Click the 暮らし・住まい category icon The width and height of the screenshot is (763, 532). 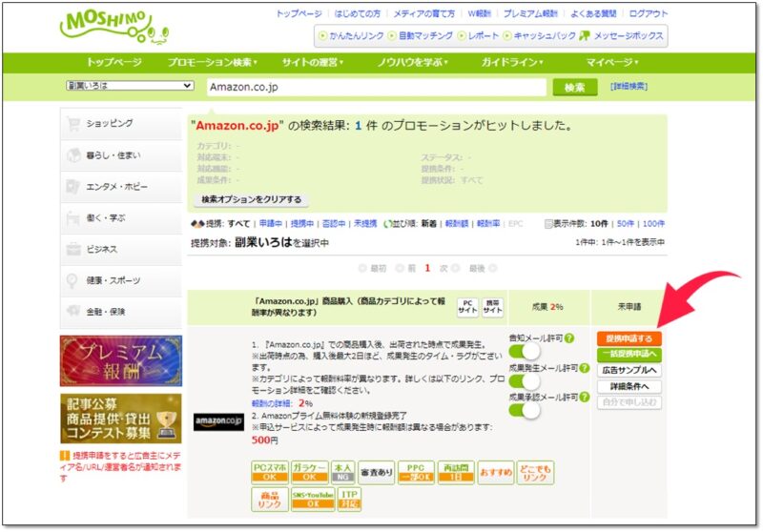73,155
